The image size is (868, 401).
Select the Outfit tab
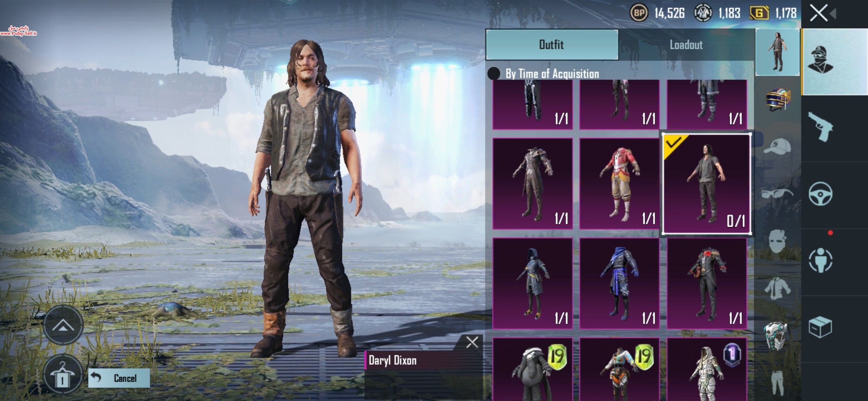552,45
